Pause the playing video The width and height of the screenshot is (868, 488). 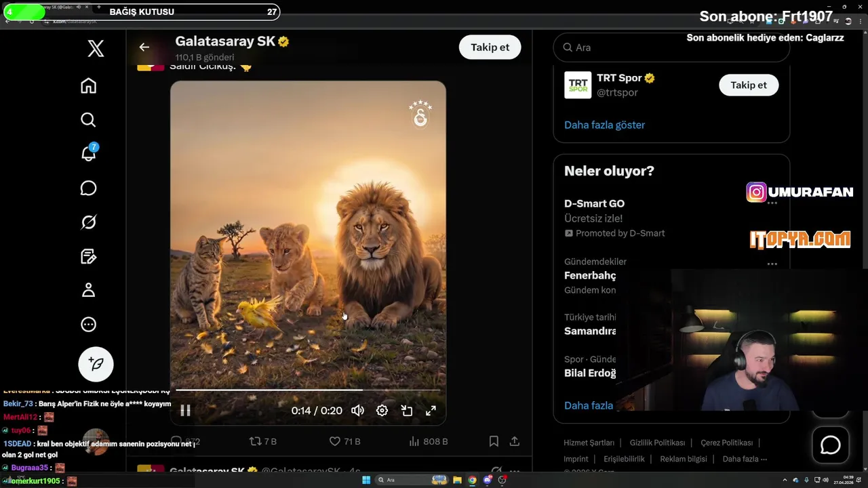tap(185, 410)
